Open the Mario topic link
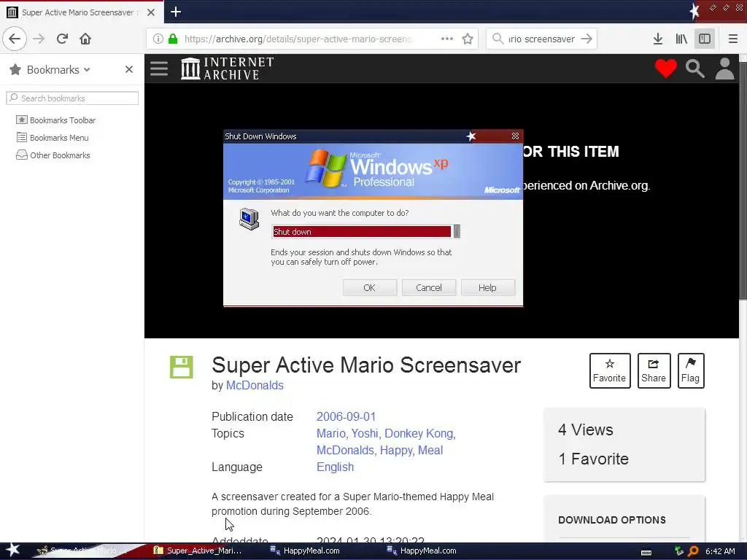This screenshot has height=560, width=747. pos(332,433)
